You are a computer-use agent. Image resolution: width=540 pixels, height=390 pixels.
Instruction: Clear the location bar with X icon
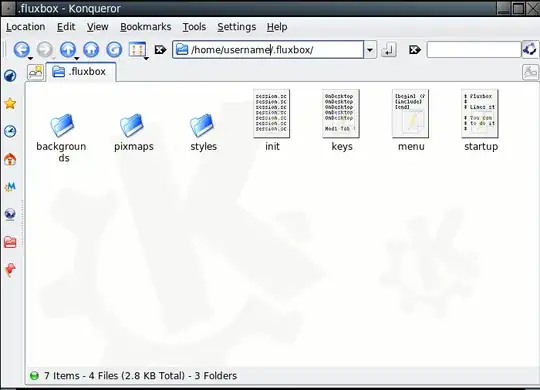pos(160,50)
